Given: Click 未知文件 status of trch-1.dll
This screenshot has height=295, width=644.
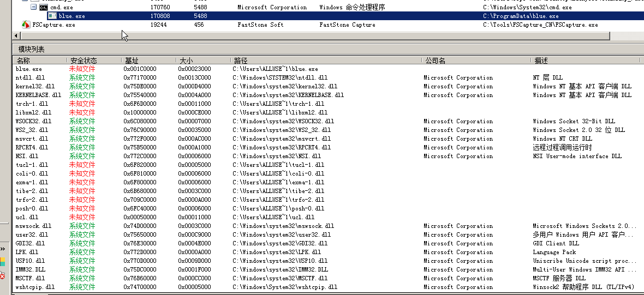Looking at the screenshot, I should (x=82, y=104).
